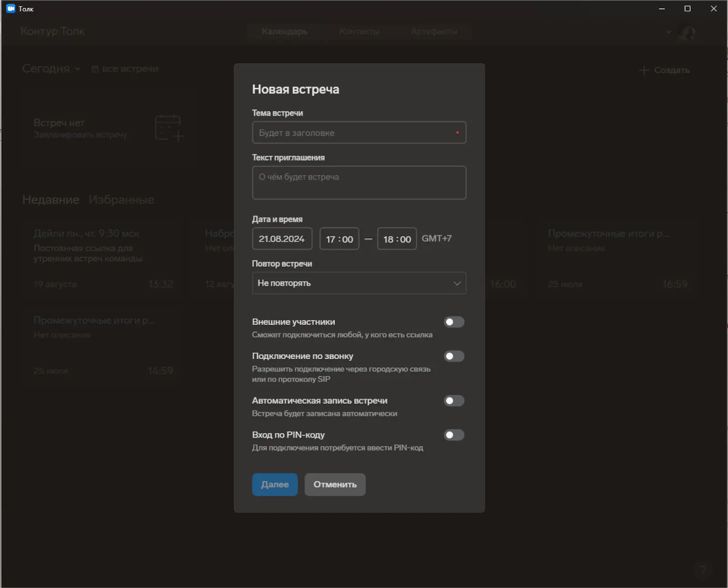728x588 pixels.
Task: Enable Автоматическая запись встречи toggle
Action: (x=454, y=401)
